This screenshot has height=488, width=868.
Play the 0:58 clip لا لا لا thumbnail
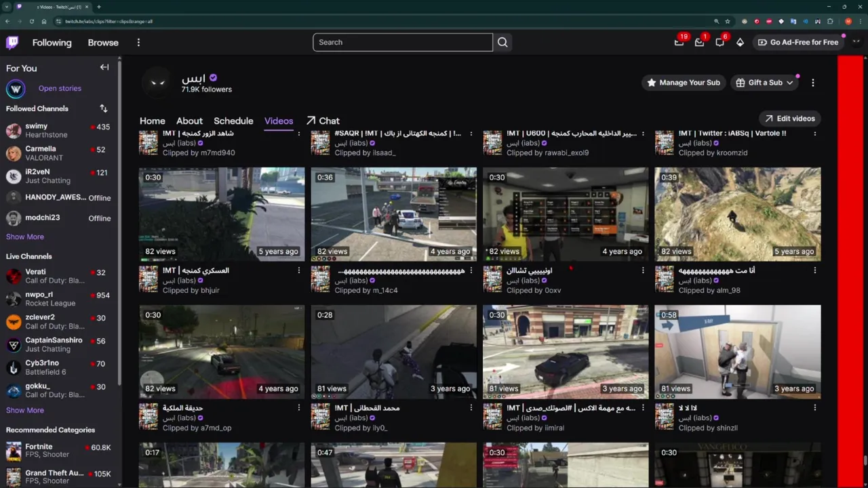(x=738, y=352)
